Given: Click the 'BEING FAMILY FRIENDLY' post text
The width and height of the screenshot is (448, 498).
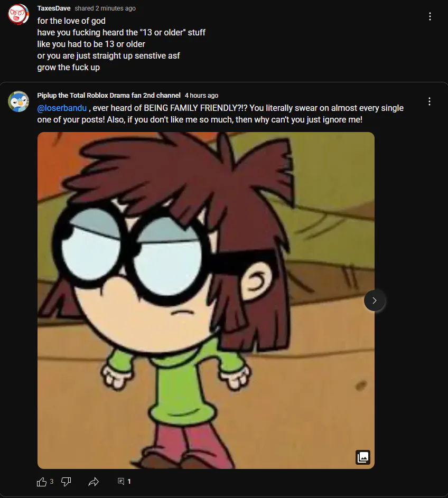Looking at the screenshot, I should pyautogui.click(x=195, y=108).
